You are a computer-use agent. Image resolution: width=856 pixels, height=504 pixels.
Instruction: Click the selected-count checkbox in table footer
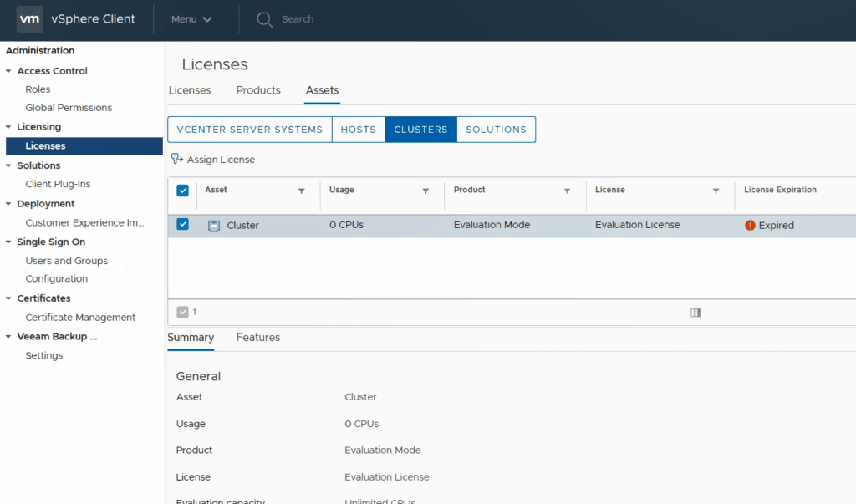(182, 312)
